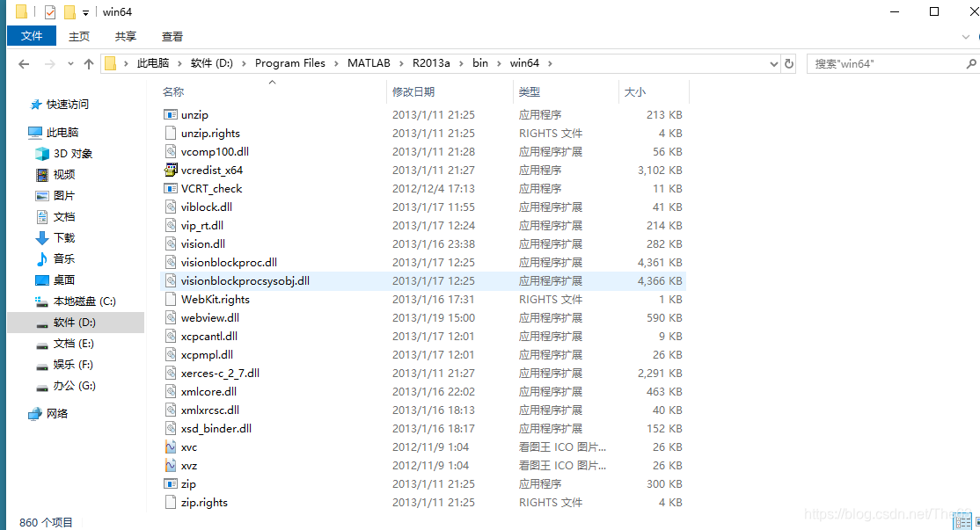This screenshot has height=530, width=980.
Task: Open the 查看 ribbon tab
Action: 172,36
